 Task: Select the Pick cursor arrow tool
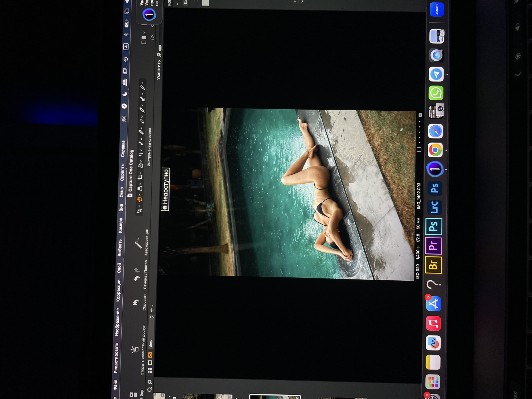[x=139, y=211]
